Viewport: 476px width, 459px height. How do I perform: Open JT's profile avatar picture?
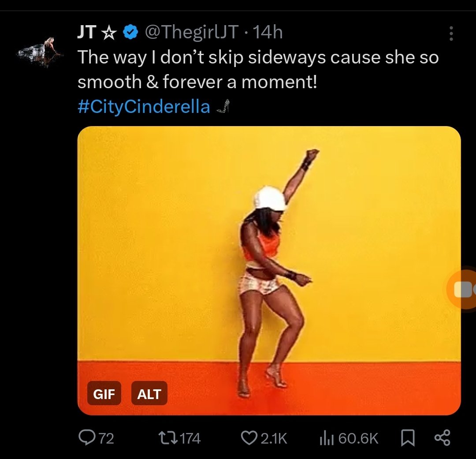click(x=41, y=52)
